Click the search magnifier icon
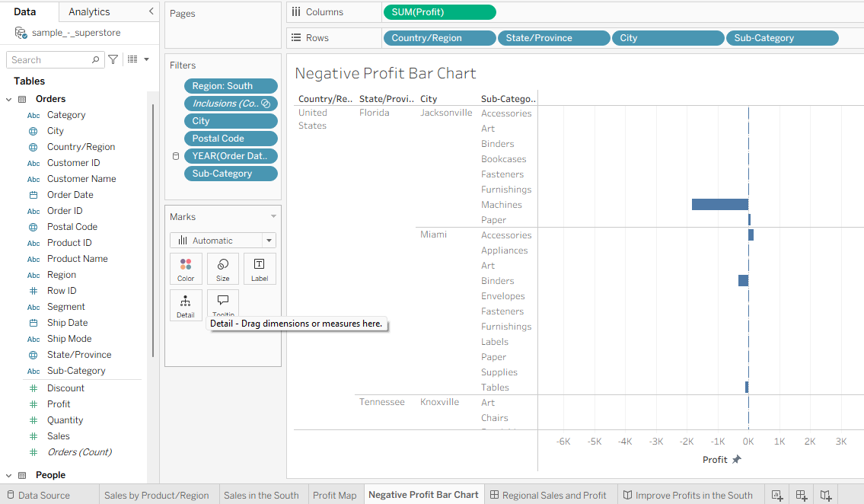The image size is (864, 504). pos(95,59)
